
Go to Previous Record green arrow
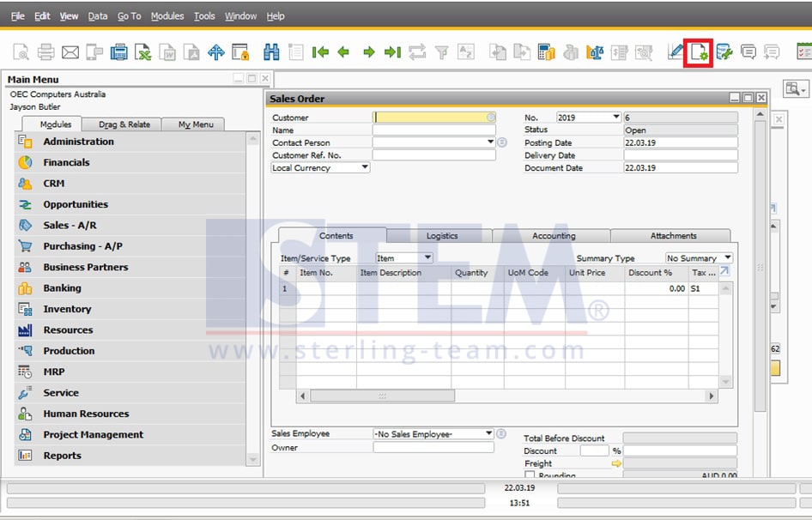[x=343, y=51]
